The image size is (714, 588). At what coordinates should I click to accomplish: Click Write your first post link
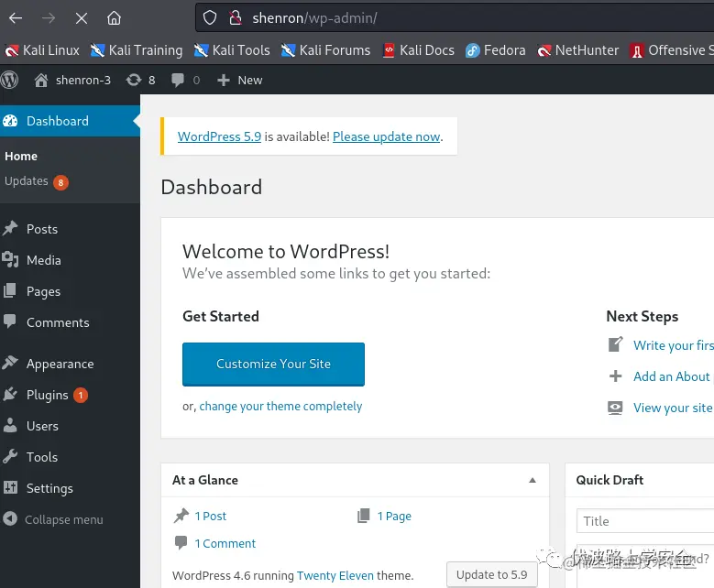click(674, 345)
